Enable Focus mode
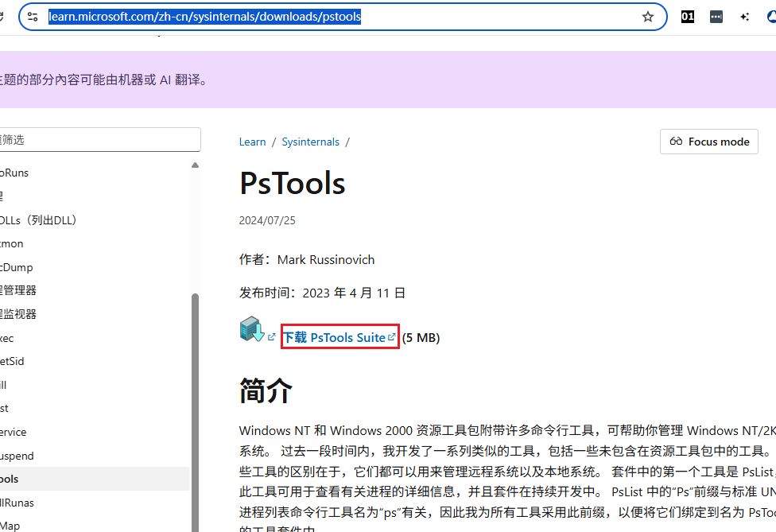 click(x=709, y=142)
